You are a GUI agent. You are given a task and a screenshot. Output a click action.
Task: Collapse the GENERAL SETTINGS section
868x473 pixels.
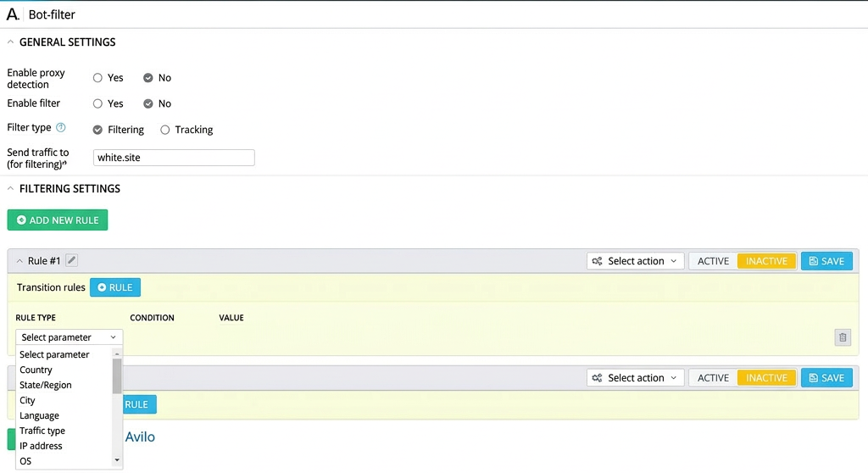(x=10, y=42)
